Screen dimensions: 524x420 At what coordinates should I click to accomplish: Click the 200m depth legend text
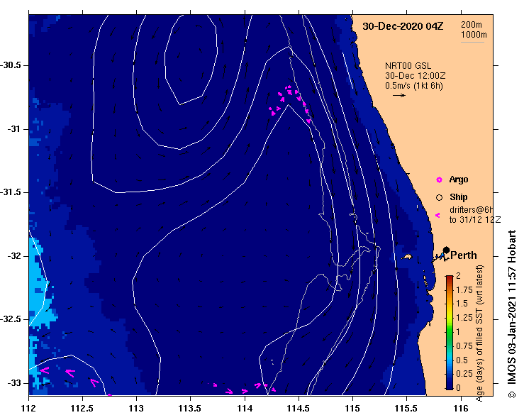point(472,25)
